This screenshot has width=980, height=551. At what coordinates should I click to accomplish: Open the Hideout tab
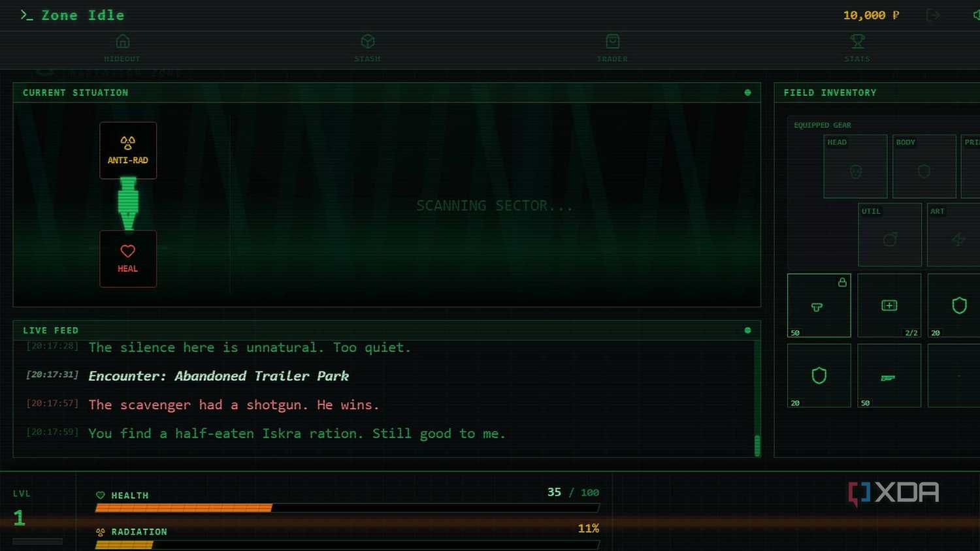coord(122,49)
